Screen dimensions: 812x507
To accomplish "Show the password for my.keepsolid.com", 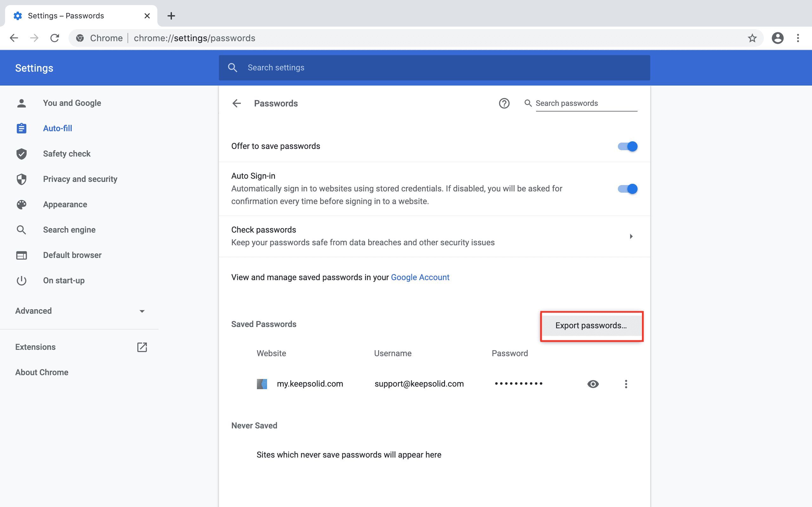I will pos(593,384).
